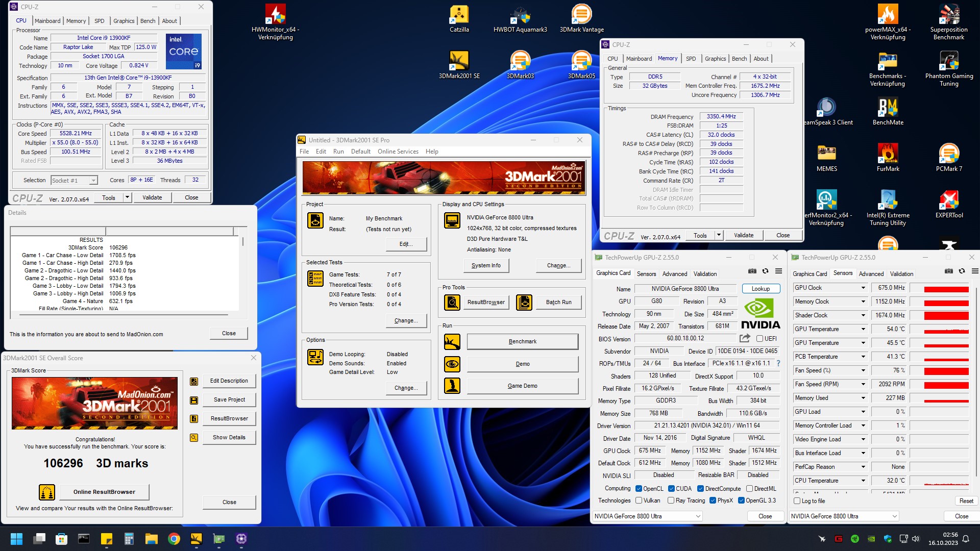This screenshot has height=551, width=980.
Task: Click the Demo eye icon in 3DMark2001
Action: tap(452, 364)
